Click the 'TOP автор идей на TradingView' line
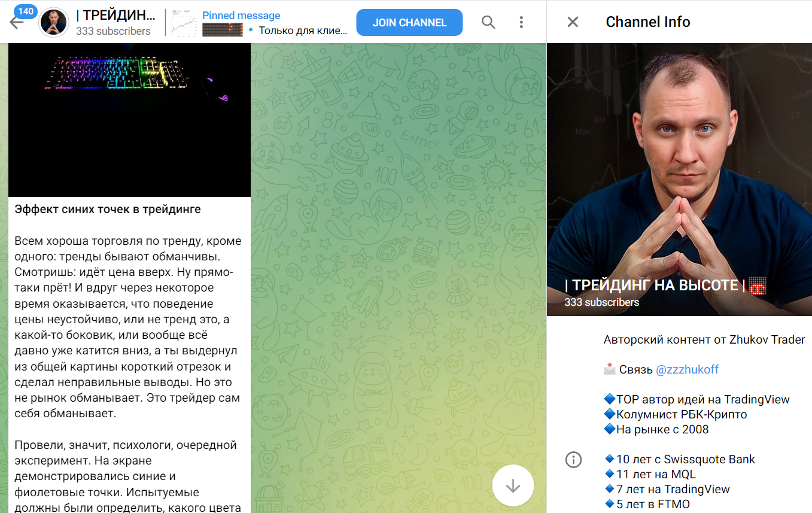812x513 pixels. tap(697, 399)
